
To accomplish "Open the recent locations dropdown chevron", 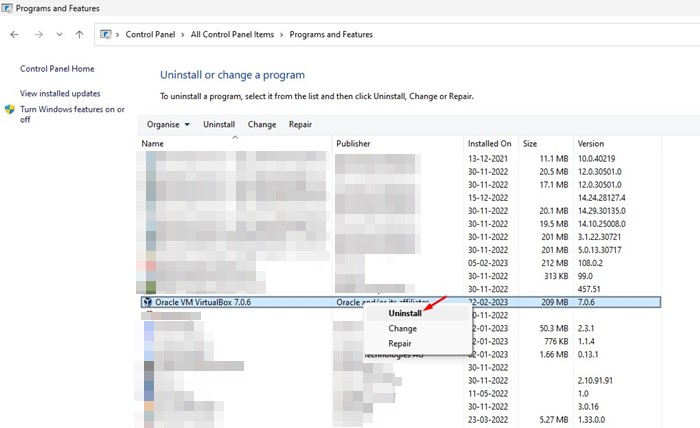I will (x=60, y=34).
